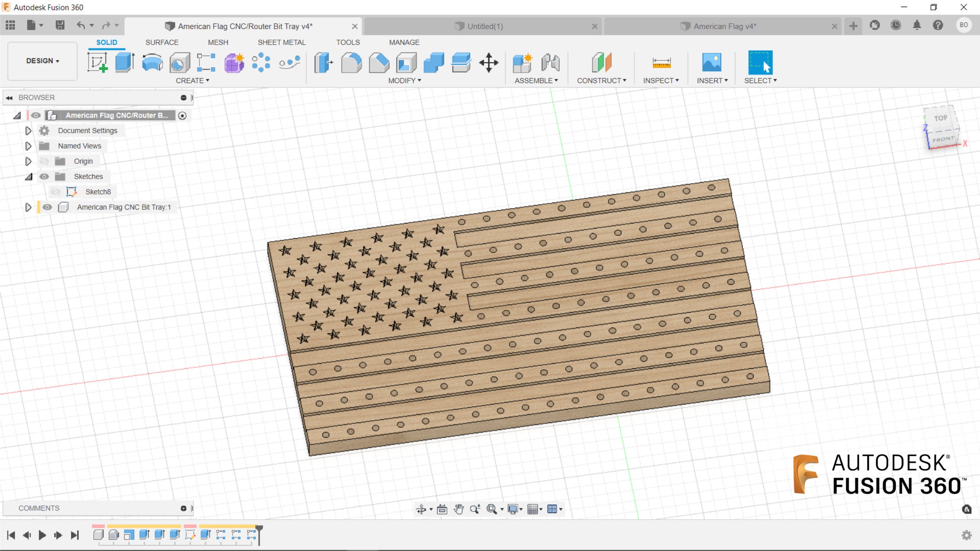Open the Comments panel
The height and width of the screenshot is (551, 980).
[x=39, y=507]
